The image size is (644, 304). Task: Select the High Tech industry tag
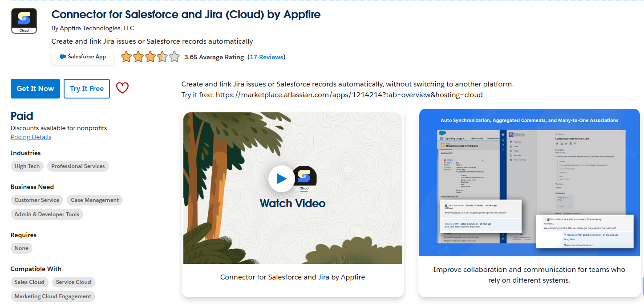tap(27, 166)
